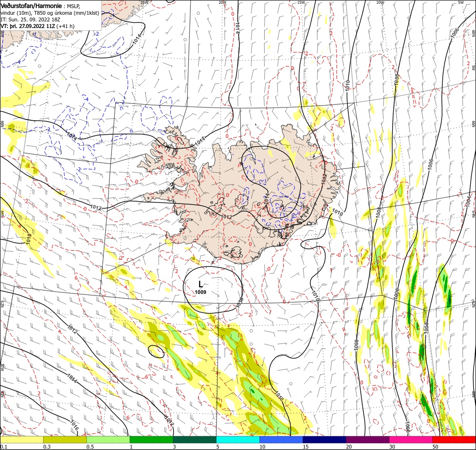Click the yellow 0.1–0.3 legend swatch
Viewport: 476px width, 450px height.
click(x=21, y=440)
